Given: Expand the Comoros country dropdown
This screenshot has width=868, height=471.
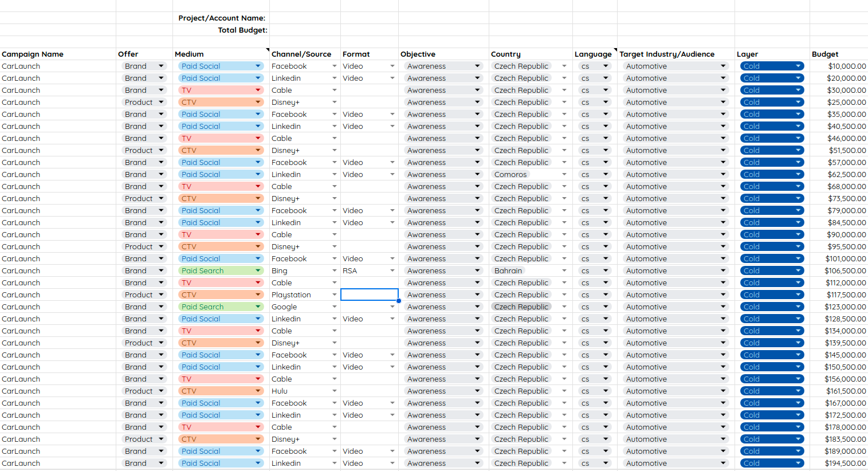Looking at the screenshot, I should (x=564, y=174).
